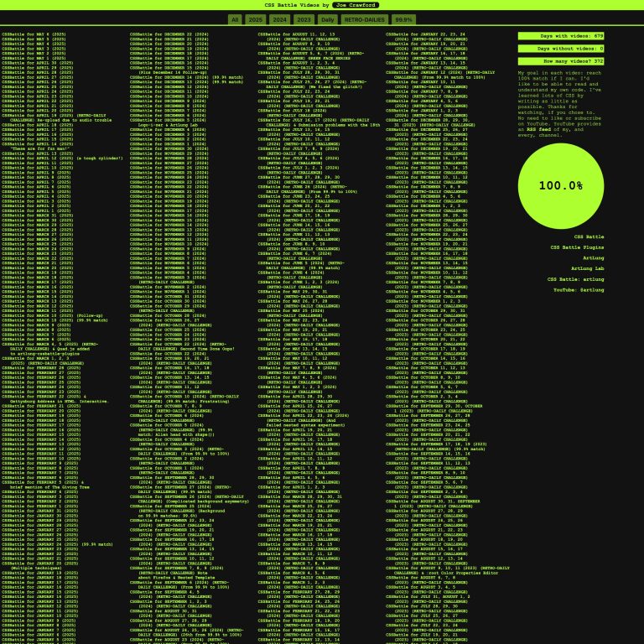Click the Days with videos: 679 stat

click(561, 36)
